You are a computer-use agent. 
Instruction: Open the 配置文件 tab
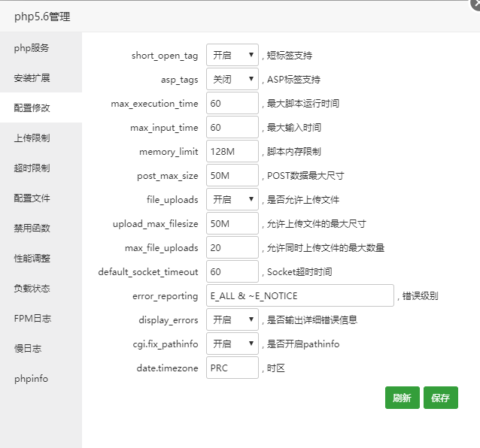pos(41,198)
